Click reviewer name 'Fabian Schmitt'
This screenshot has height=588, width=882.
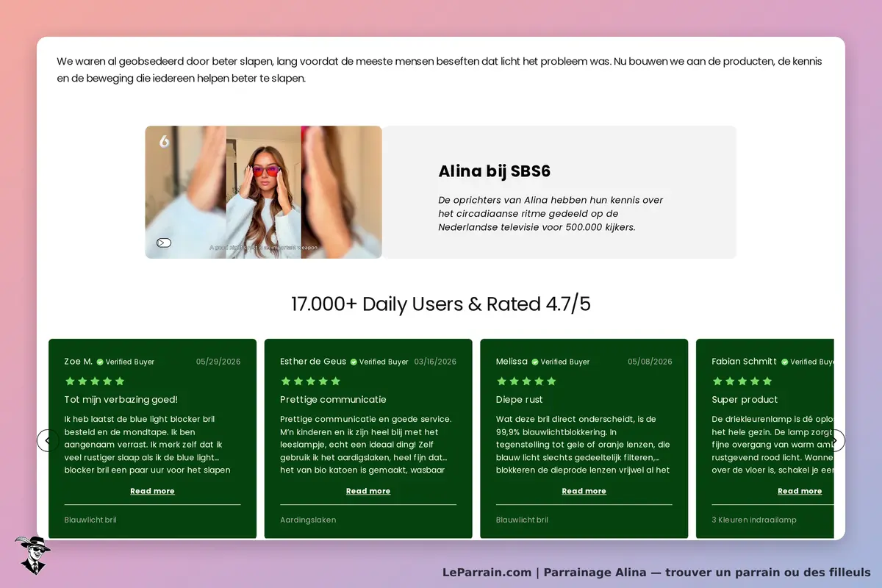pyautogui.click(x=745, y=362)
